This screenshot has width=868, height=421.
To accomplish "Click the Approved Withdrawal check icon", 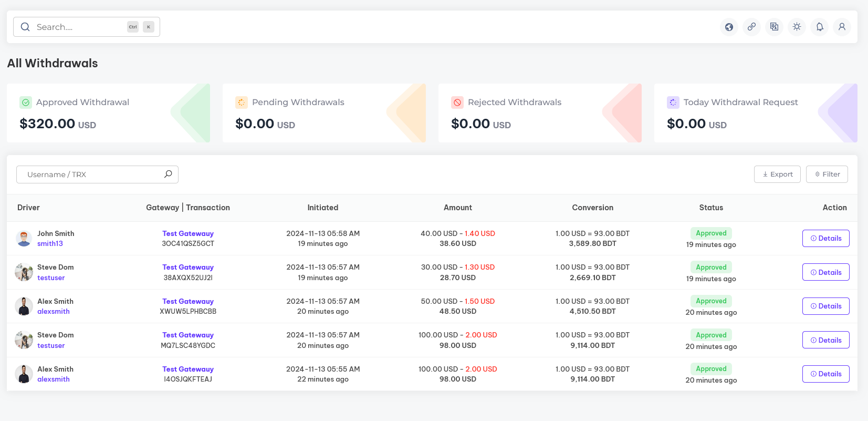I will (26, 102).
